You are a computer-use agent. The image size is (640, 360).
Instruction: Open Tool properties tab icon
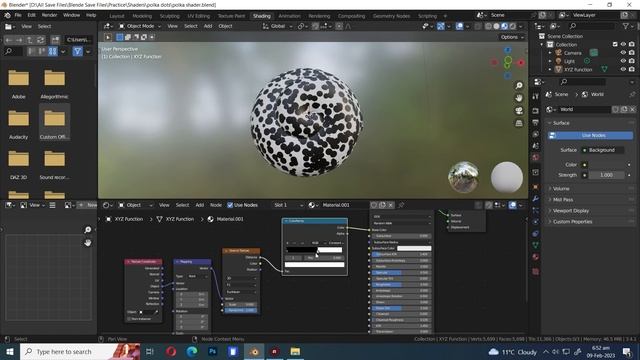(x=536, y=96)
